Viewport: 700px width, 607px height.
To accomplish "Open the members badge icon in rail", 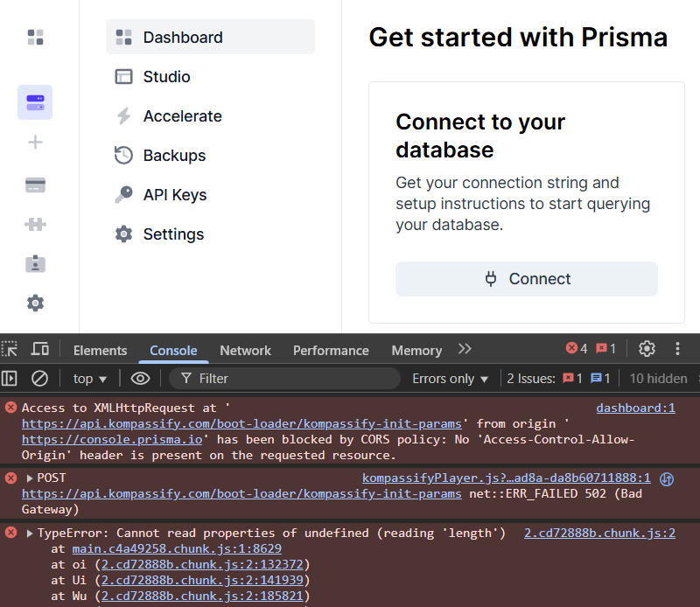I will (x=35, y=264).
